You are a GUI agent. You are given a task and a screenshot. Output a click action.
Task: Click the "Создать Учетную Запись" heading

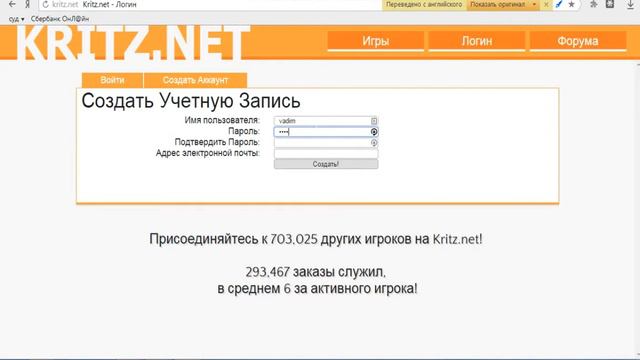click(x=191, y=101)
